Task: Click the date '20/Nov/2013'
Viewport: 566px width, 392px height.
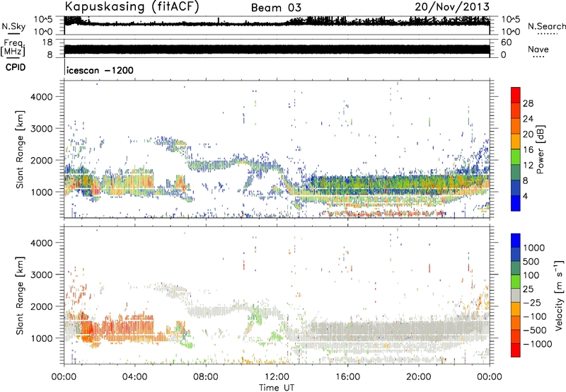Action: (452, 6)
